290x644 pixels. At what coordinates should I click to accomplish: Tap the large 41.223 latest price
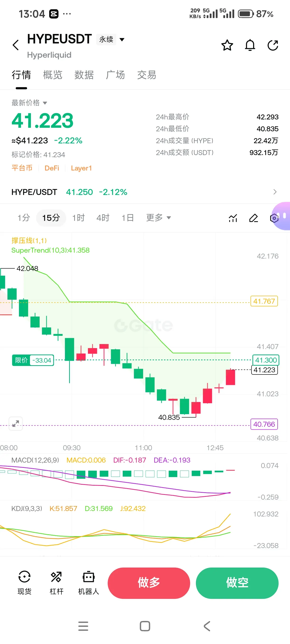[x=43, y=121]
